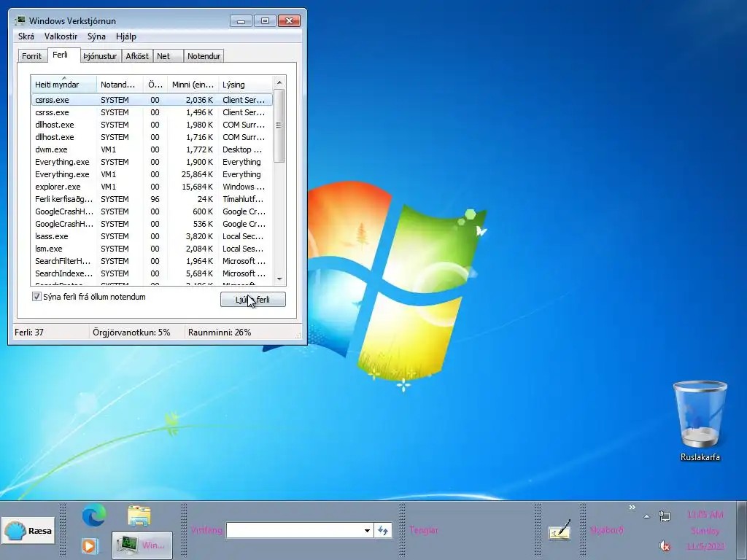Open the Valkostir menu
This screenshot has width=747, height=560.
(61, 36)
